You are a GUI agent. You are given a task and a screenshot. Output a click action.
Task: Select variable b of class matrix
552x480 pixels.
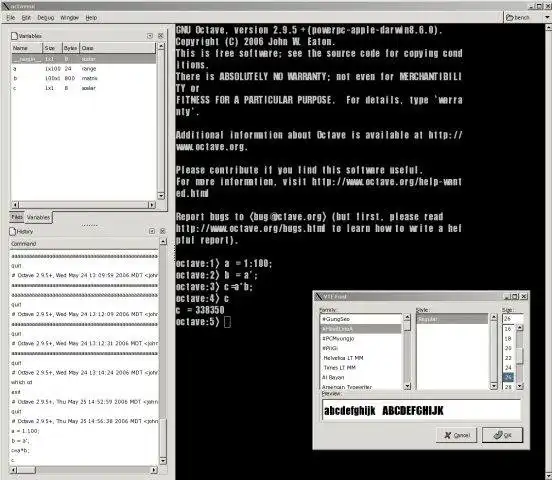pos(84,78)
